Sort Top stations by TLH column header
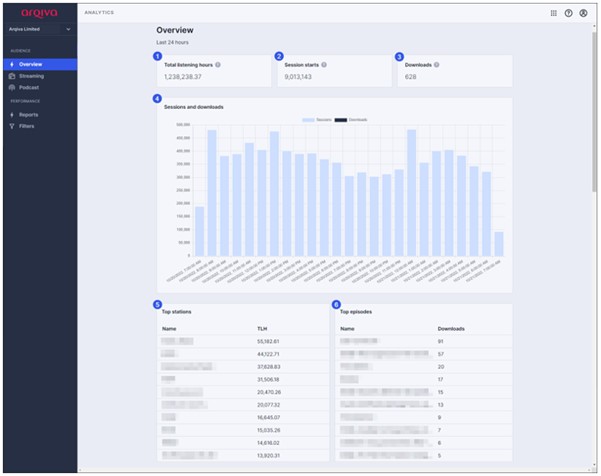 tap(262, 328)
